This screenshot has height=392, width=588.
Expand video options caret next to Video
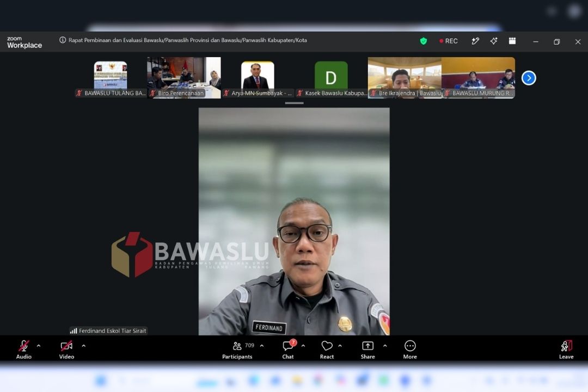click(x=84, y=346)
